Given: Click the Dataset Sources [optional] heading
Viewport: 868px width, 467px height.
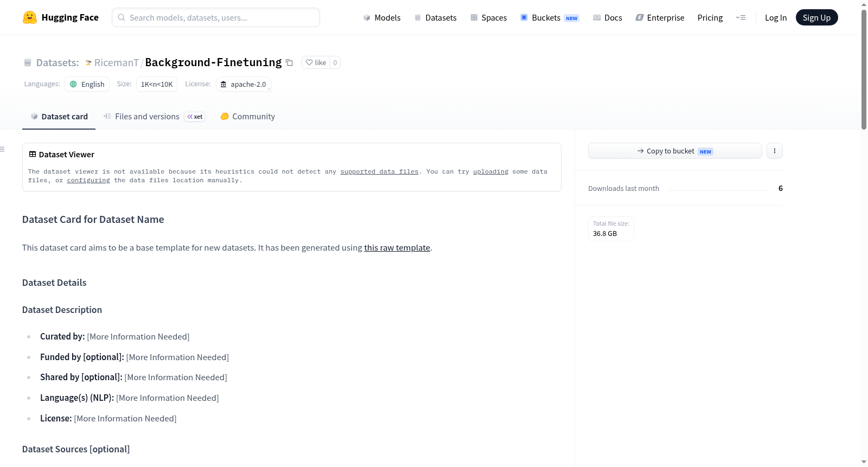Looking at the screenshot, I should tap(76, 449).
